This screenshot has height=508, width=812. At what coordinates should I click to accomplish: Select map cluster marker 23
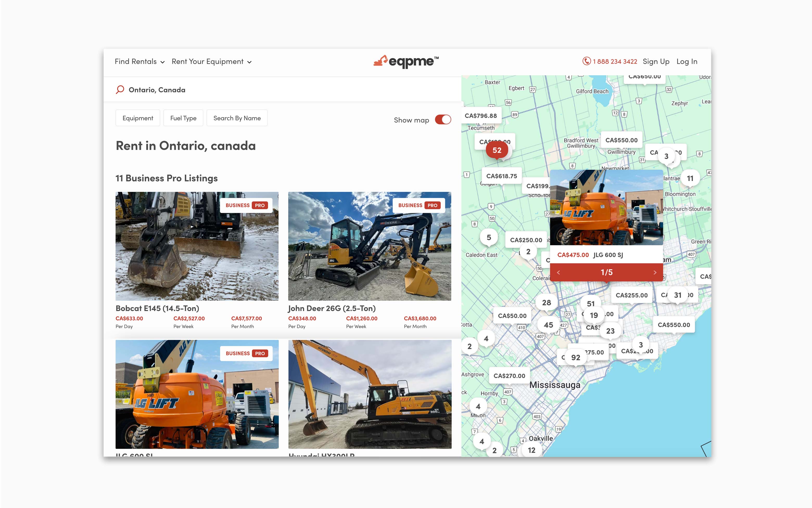click(610, 331)
